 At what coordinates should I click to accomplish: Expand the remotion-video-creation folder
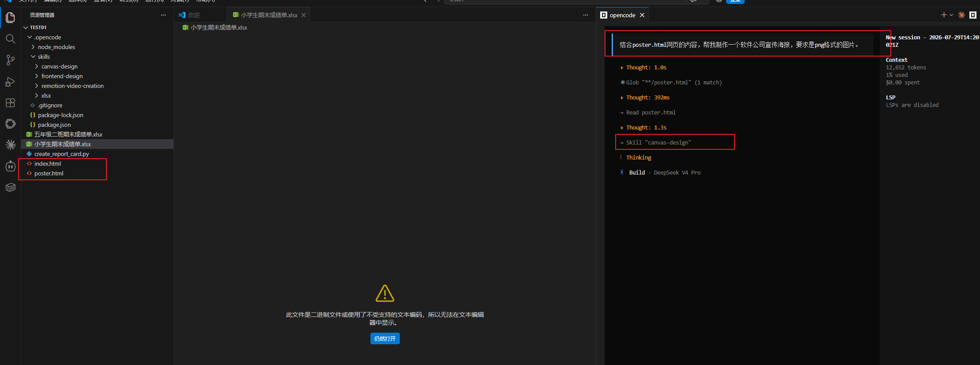coord(37,86)
